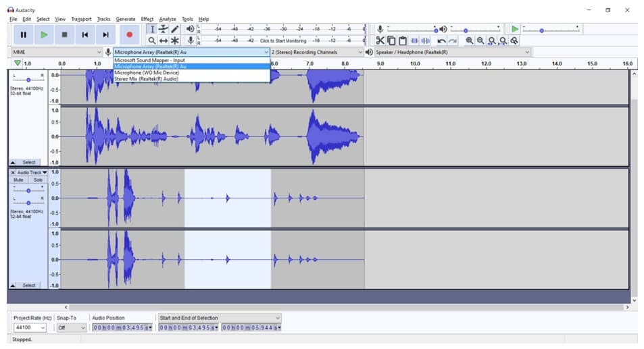Image resolution: width=644 pixels, height=349 pixels.
Task: Click Select button on first track
Action: pyautogui.click(x=29, y=163)
